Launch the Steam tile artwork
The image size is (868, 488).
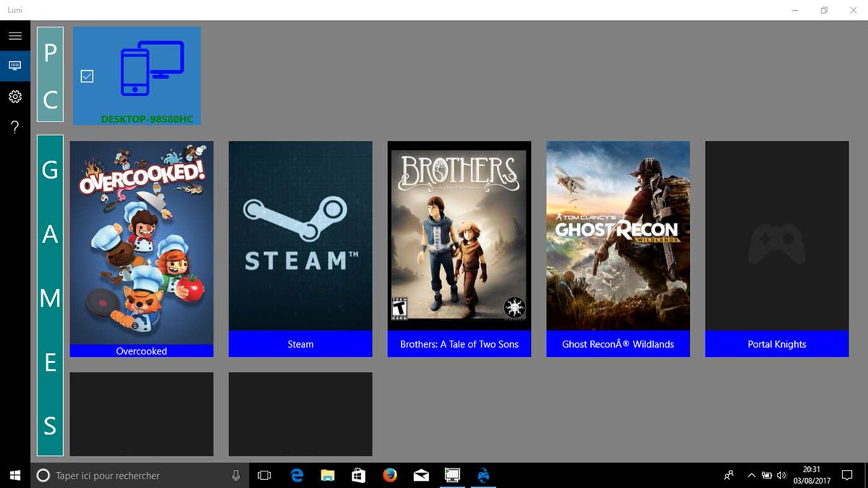click(300, 236)
